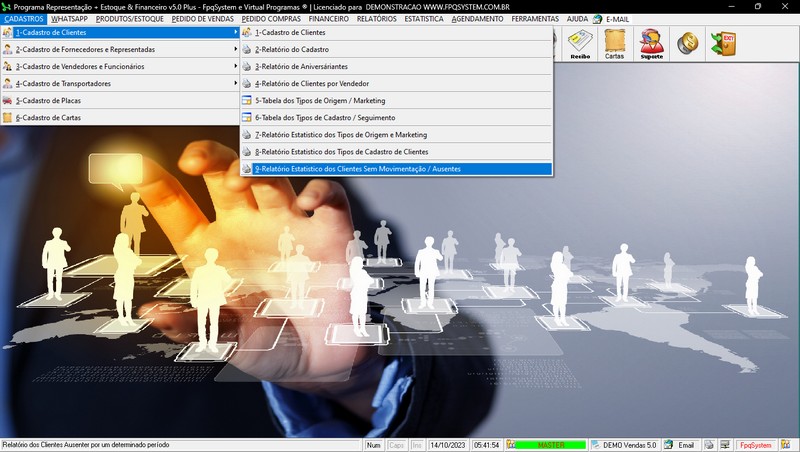Click the Email envelope in status bar

679,445
